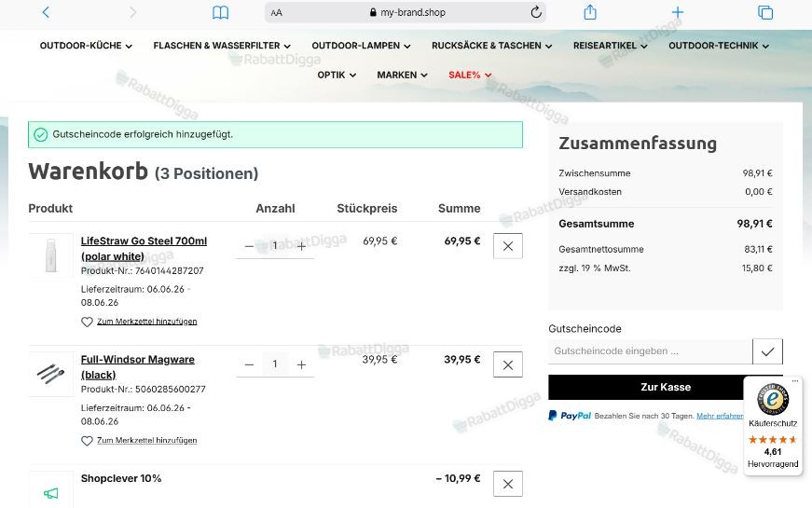Screen dimensions: 812x508
Task: Click the 'Shopclever 10%' label
Action: pyautogui.click(x=121, y=478)
